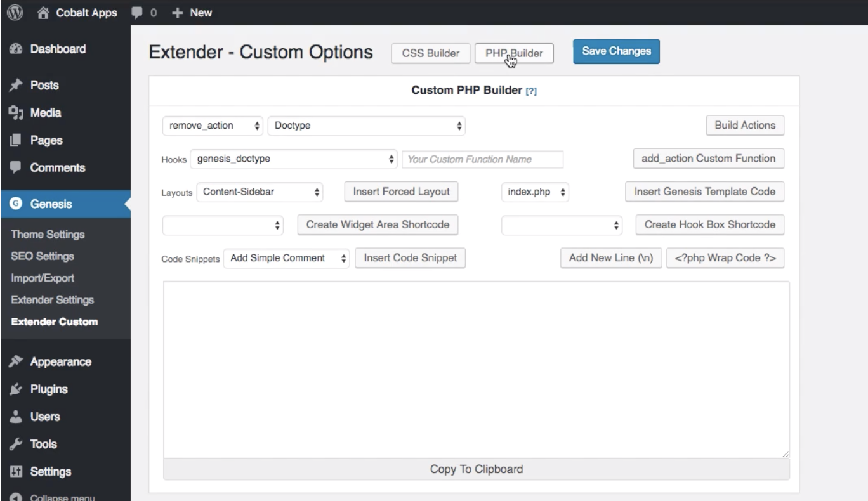868x501 pixels.
Task: Expand the remove_action dropdown
Action: [x=213, y=126]
